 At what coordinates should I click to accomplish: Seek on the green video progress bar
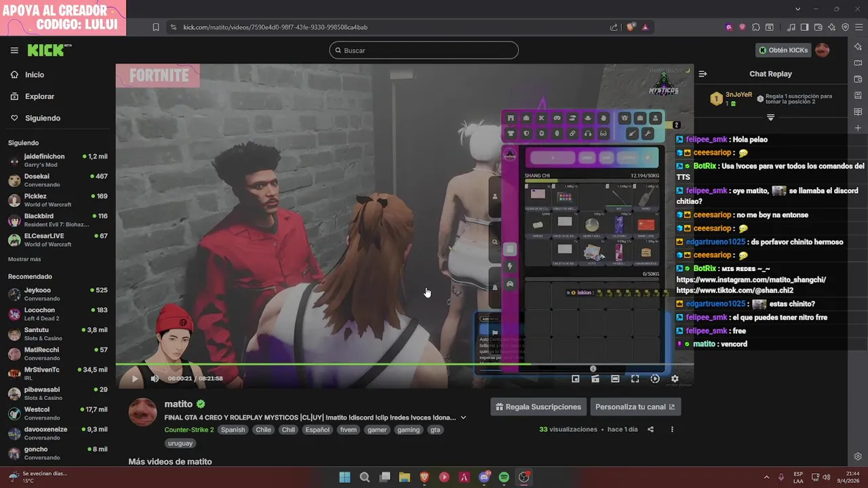coord(404,365)
